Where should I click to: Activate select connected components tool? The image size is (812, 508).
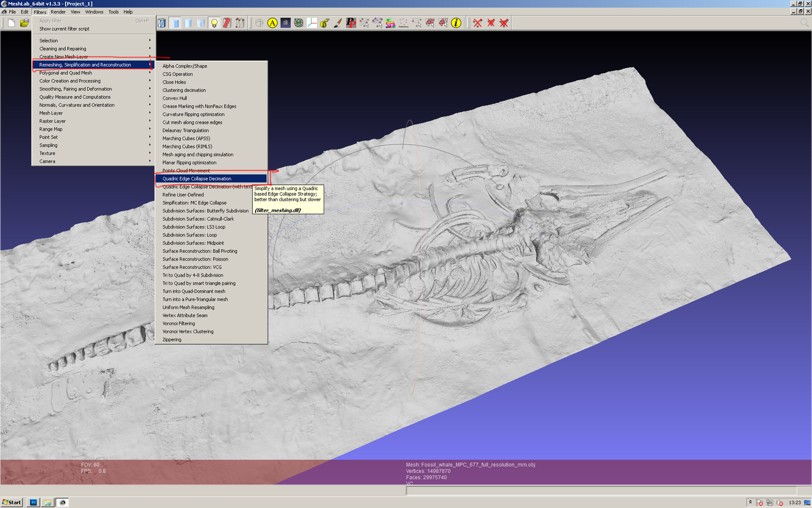[x=377, y=23]
